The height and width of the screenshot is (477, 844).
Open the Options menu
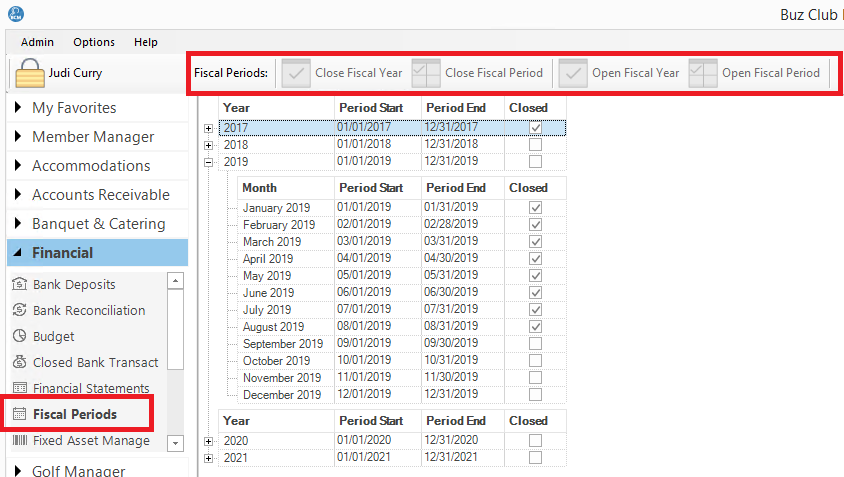pyautogui.click(x=94, y=42)
